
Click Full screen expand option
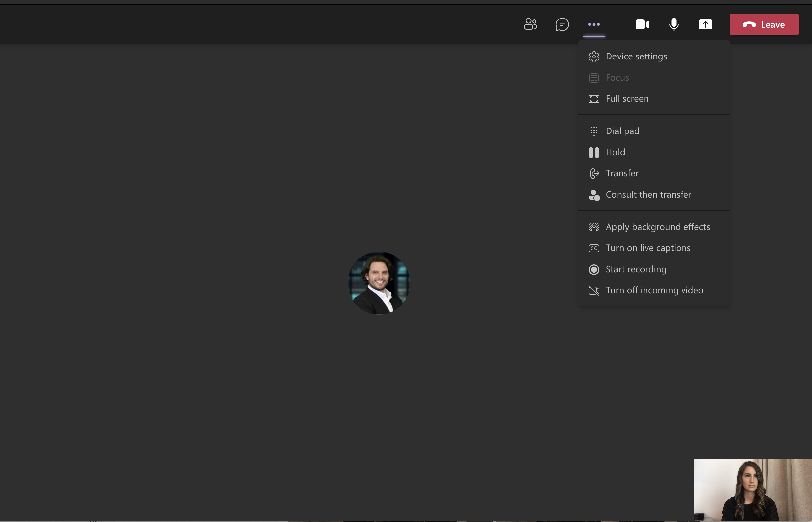627,98
